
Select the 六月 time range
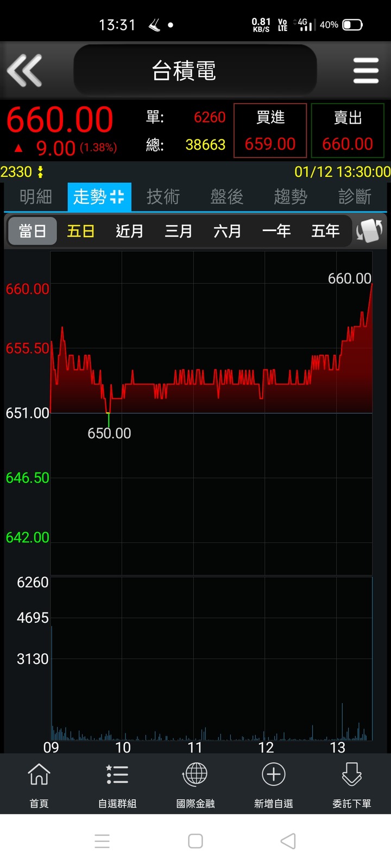(x=228, y=231)
